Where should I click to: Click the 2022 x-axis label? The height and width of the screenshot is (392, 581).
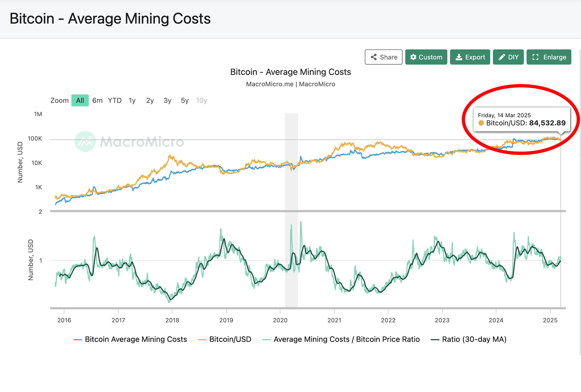[388, 320]
